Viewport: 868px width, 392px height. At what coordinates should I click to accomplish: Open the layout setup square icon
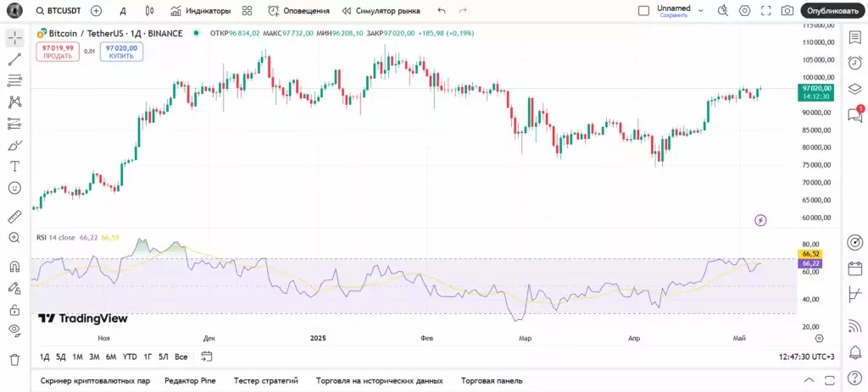(644, 10)
